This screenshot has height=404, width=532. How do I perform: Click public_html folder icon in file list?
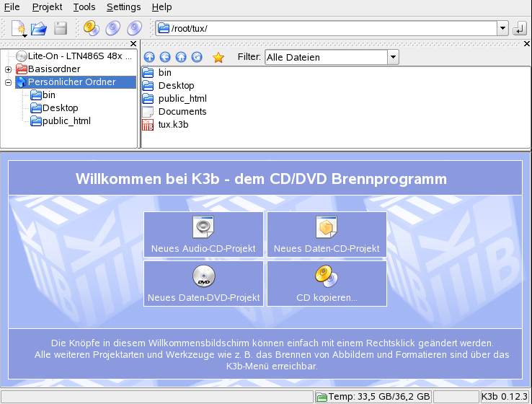coord(148,98)
